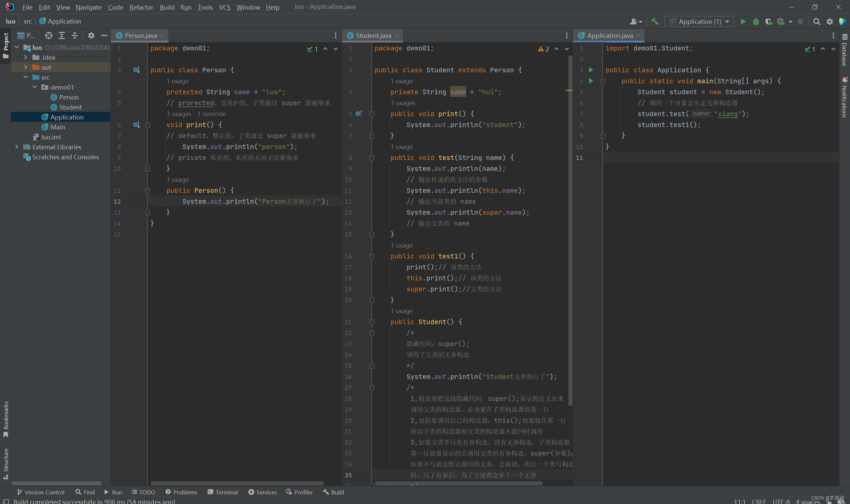Switch to the Student.java editor tab
The height and width of the screenshot is (504, 850).
373,35
